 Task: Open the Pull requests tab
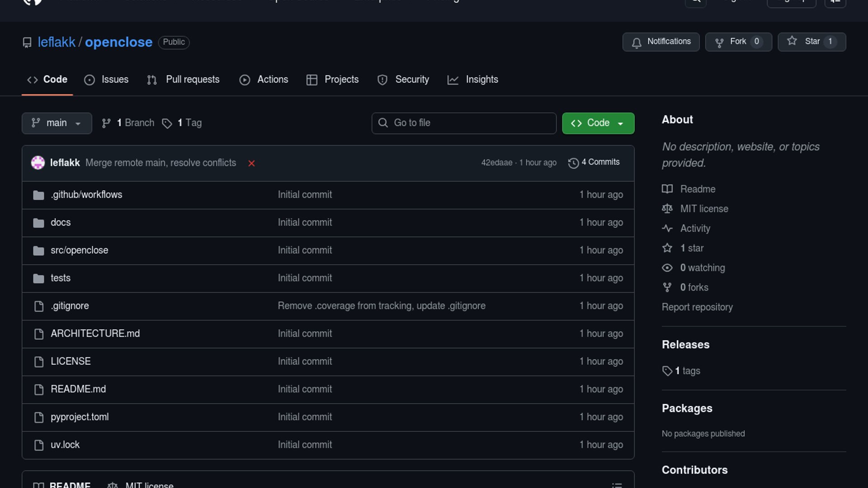(184, 80)
